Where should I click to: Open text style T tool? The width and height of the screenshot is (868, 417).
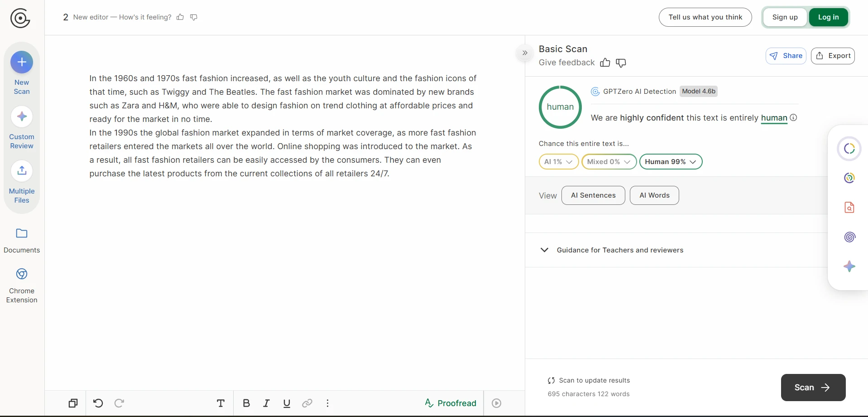point(221,403)
